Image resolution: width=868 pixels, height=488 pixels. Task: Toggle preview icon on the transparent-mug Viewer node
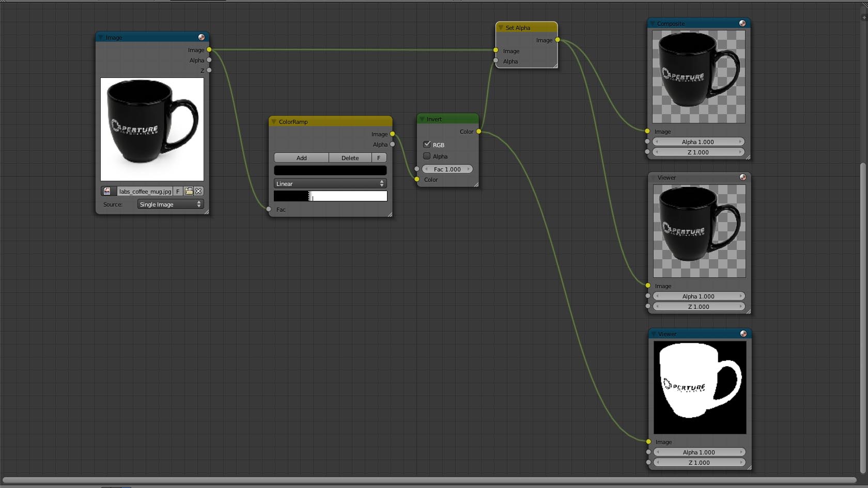pyautogui.click(x=743, y=177)
